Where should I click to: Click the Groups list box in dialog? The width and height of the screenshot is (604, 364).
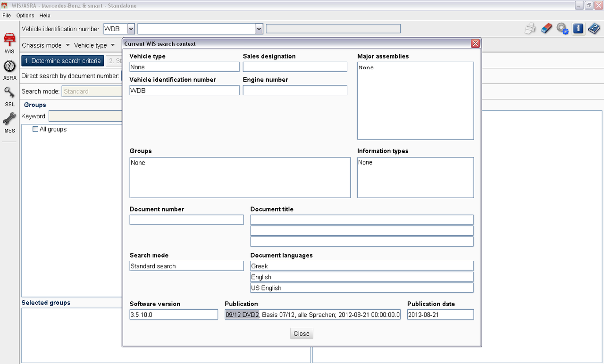[240, 177]
